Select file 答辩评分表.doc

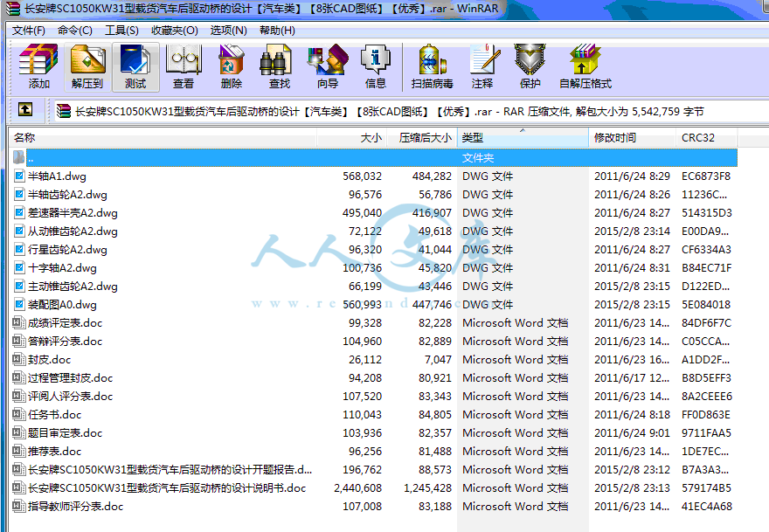66,342
